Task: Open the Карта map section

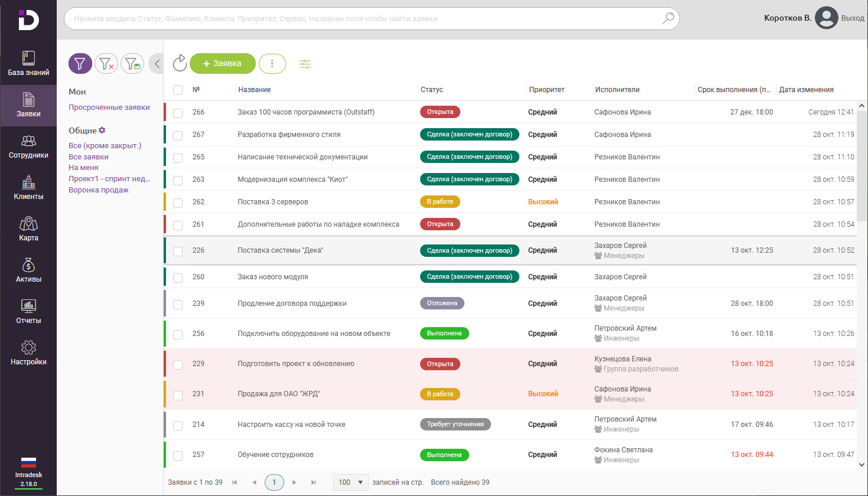Action: (x=28, y=229)
